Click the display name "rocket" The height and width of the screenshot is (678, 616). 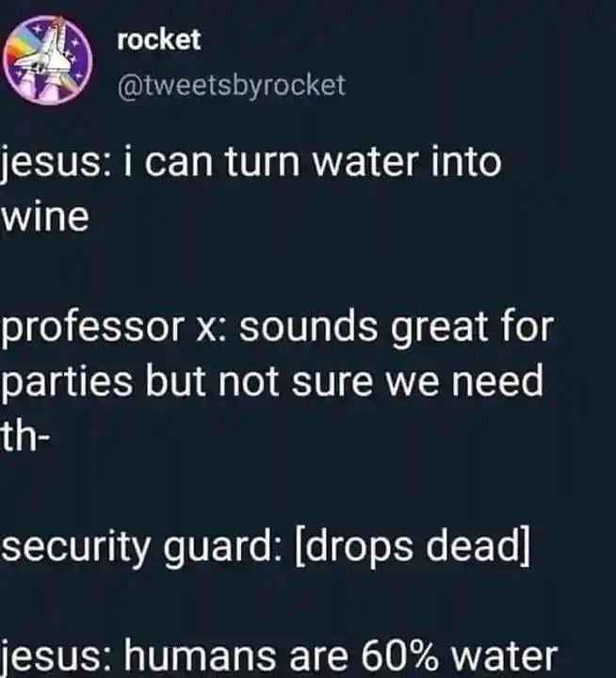pos(159,40)
